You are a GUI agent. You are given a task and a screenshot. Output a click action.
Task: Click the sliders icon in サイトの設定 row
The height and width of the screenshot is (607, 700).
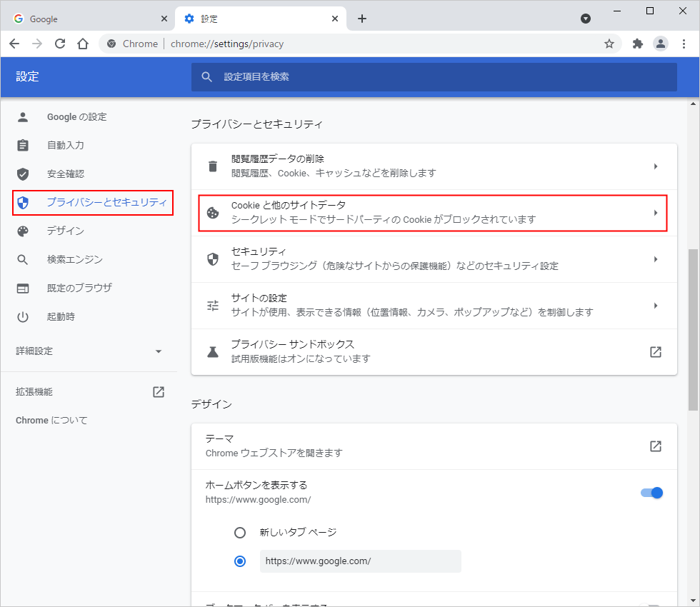(x=213, y=306)
